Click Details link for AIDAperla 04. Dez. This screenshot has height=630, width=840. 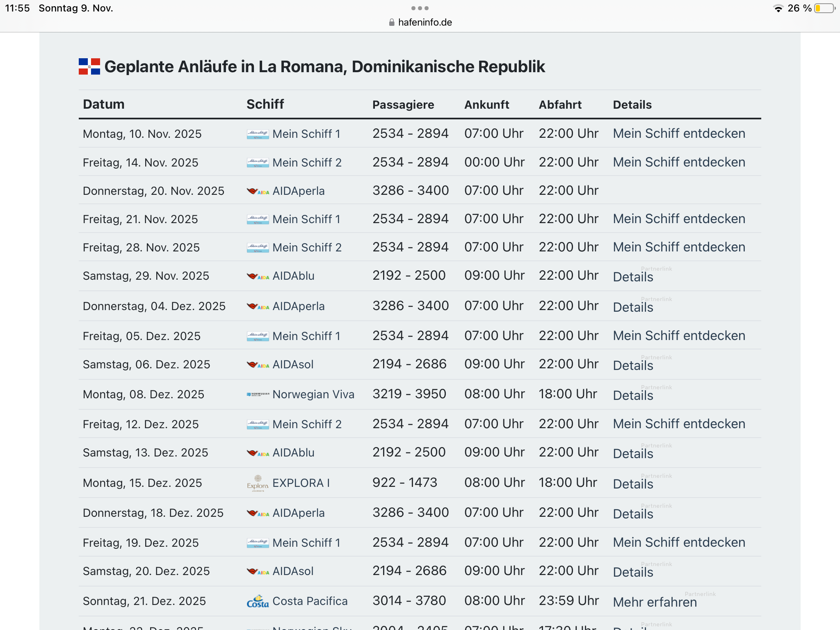(x=633, y=308)
